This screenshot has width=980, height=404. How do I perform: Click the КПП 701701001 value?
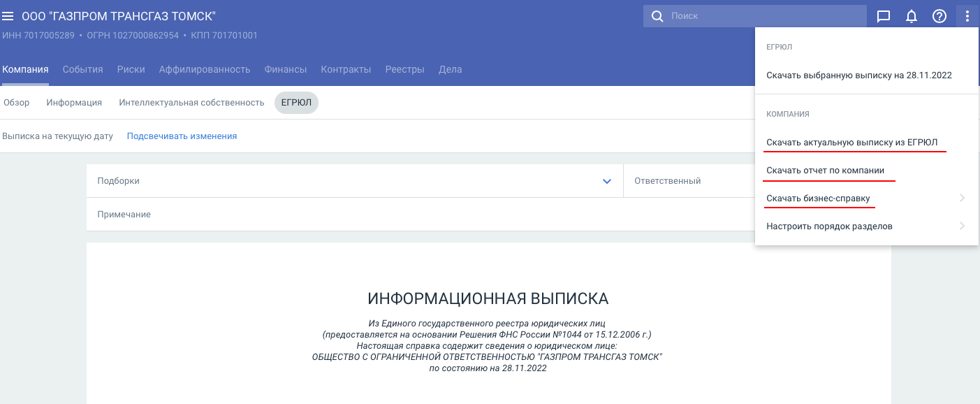(x=224, y=36)
